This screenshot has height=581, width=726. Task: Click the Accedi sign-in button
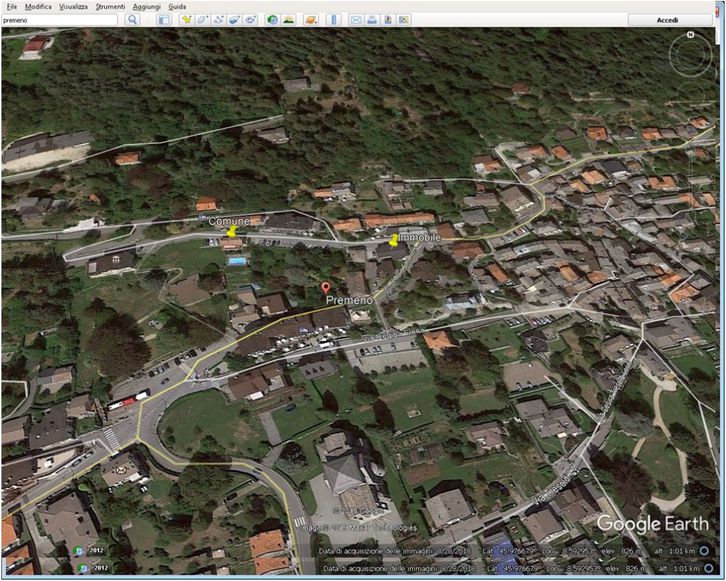coord(667,20)
